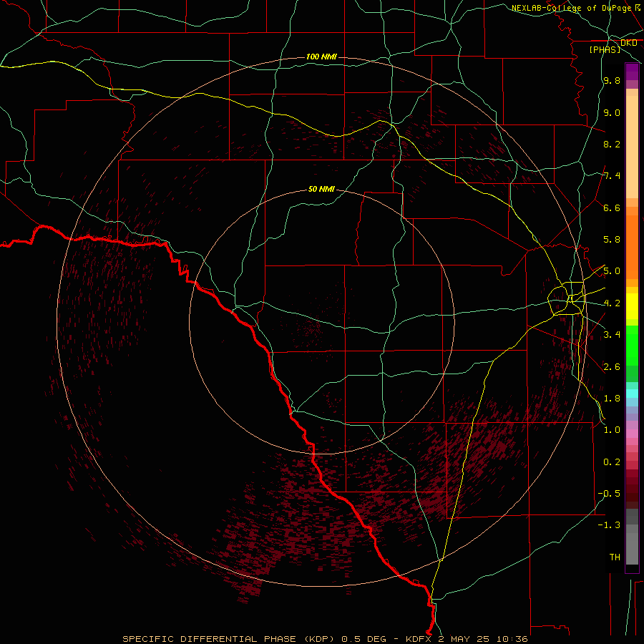
Task: Click the bright green segment of the color bar
Action: point(632,345)
